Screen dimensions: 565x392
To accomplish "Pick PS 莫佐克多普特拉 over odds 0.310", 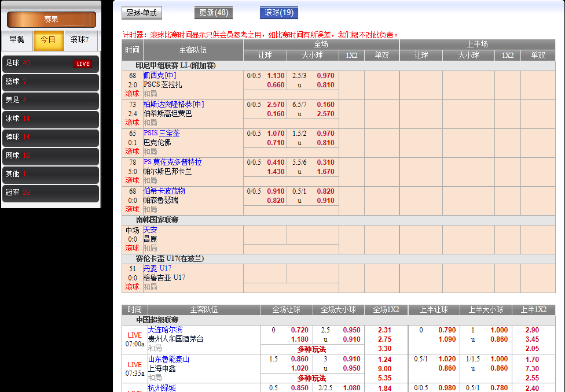I will [326, 162].
